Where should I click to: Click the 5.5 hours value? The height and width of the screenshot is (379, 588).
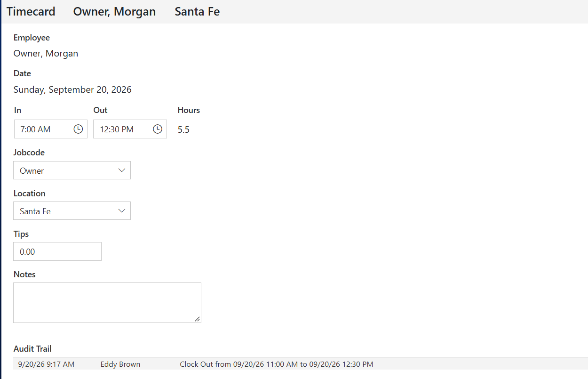[183, 129]
